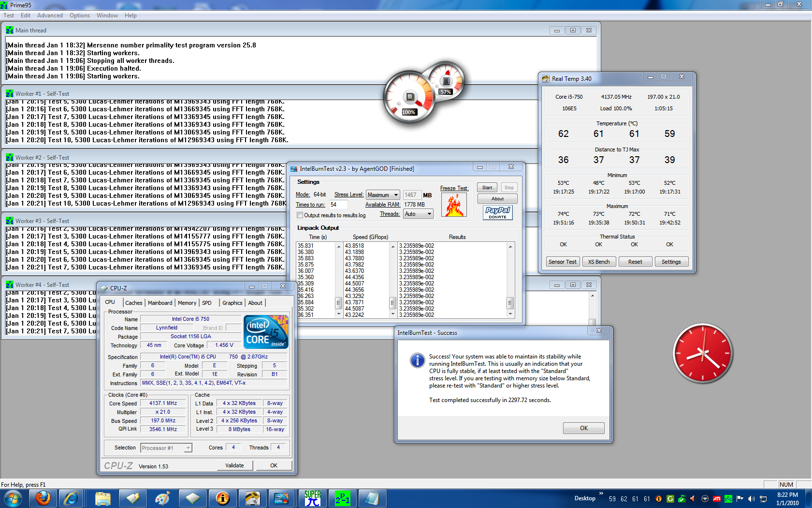
Task: Click the Freeze Test label
Action: (454, 188)
